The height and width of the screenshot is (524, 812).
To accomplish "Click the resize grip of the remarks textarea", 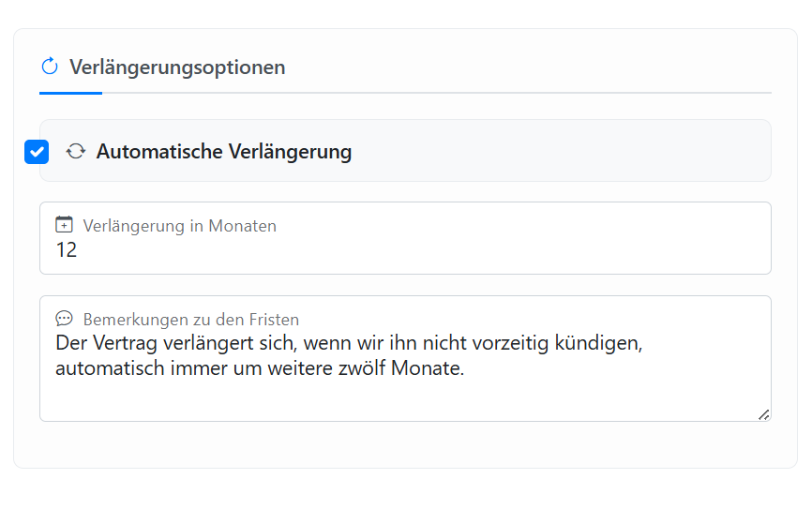I will 763,413.
